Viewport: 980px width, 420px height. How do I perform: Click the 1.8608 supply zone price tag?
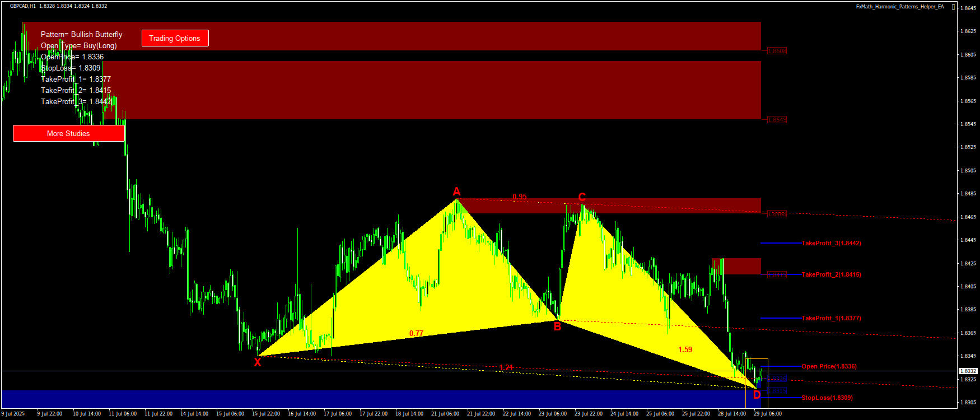tap(777, 51)
